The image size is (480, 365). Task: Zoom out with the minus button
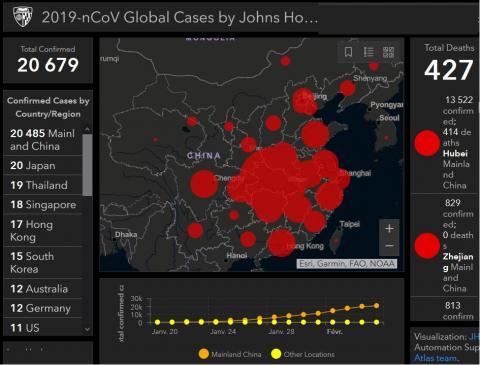click(389, 246)
